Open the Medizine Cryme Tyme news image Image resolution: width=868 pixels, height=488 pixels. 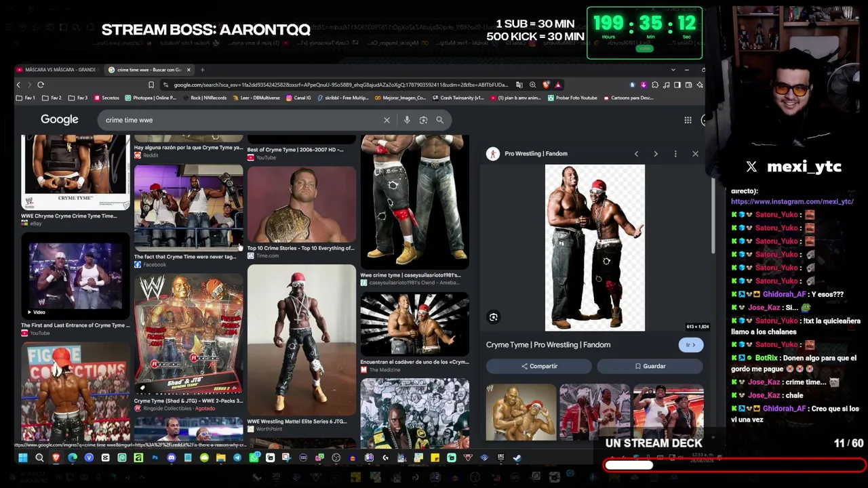coord(415,324)
